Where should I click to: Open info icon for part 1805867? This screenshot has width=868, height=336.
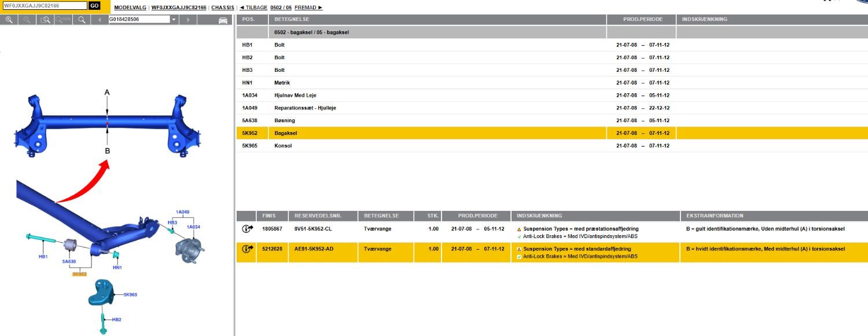click(247, 229)
